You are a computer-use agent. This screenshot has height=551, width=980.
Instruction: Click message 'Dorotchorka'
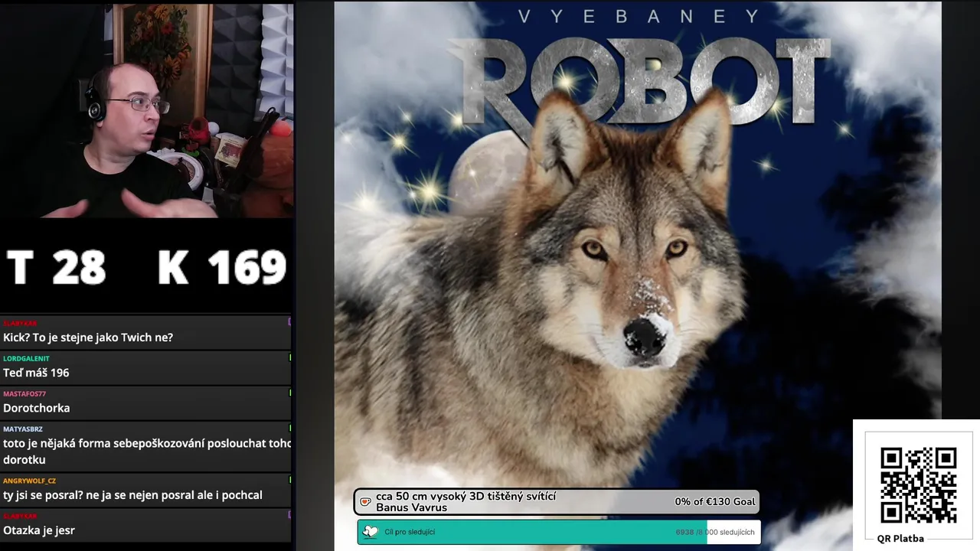pos(37,408)
